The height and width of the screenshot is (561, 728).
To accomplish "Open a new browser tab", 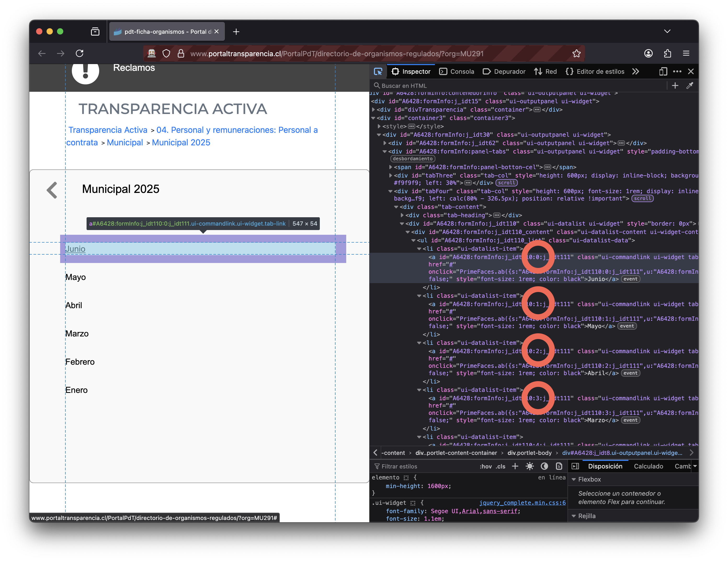I will [236, 32].
